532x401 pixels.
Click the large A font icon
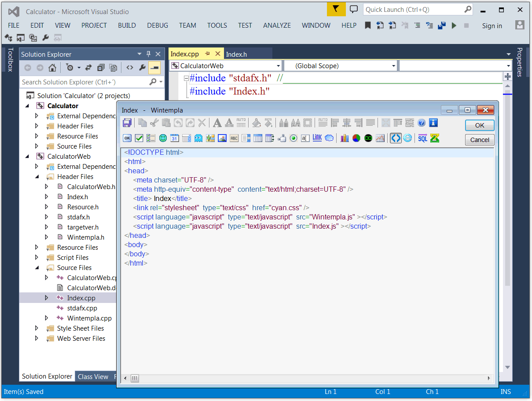click(217, 123)
